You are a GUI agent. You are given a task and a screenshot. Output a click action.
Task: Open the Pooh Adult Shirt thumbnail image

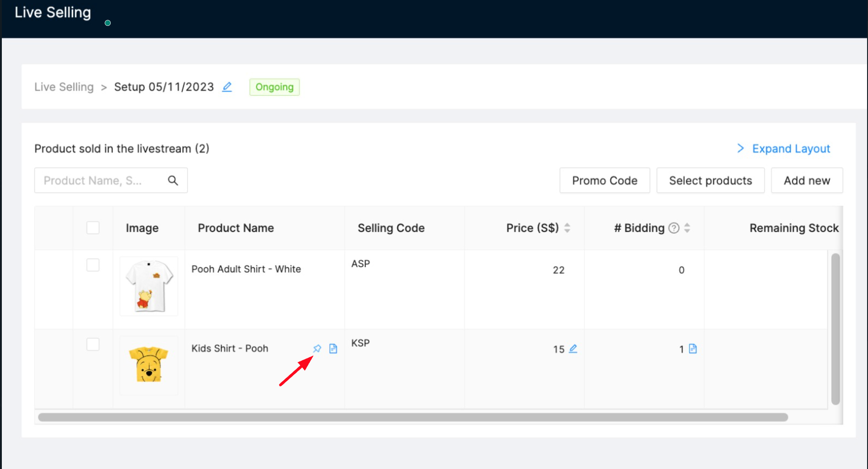point(149,286)
